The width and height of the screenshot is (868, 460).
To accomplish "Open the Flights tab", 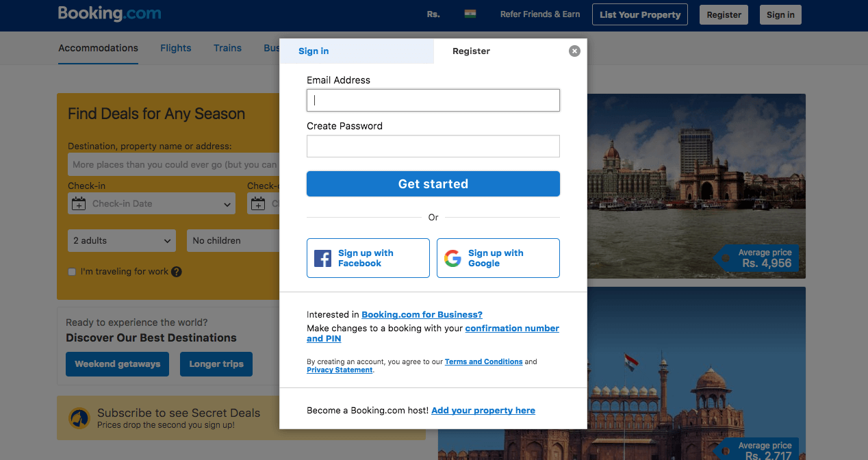I will [176, 48].
